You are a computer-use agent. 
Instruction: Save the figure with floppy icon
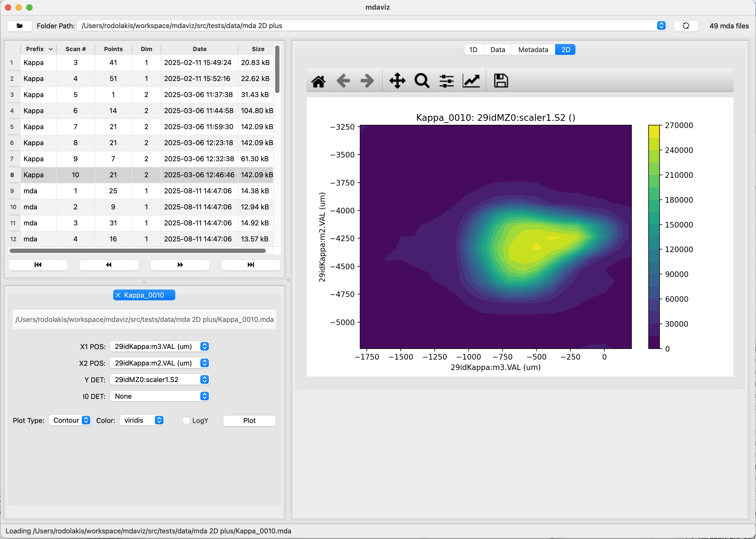(x=501, y=81)
